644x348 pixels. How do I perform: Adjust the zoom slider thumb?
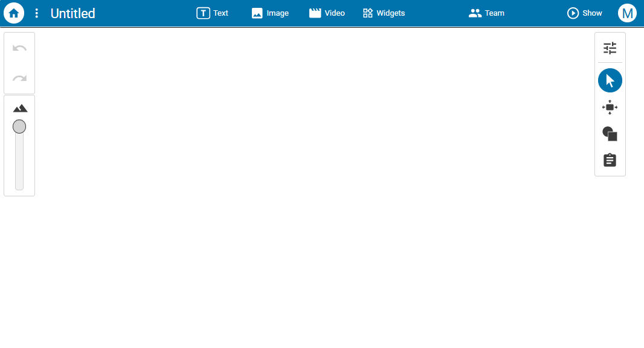19,127
